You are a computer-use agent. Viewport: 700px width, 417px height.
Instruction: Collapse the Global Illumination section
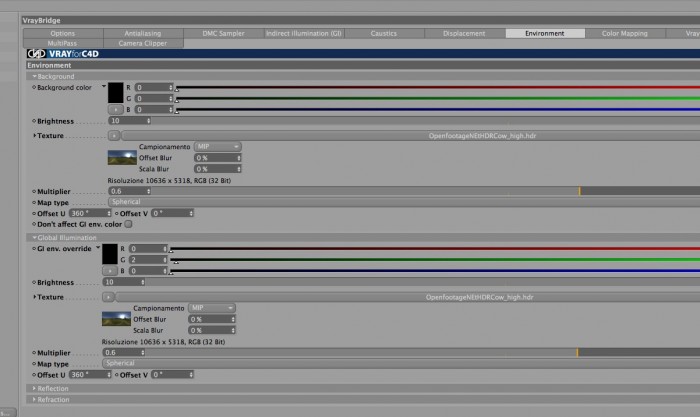tap(34, 238)
